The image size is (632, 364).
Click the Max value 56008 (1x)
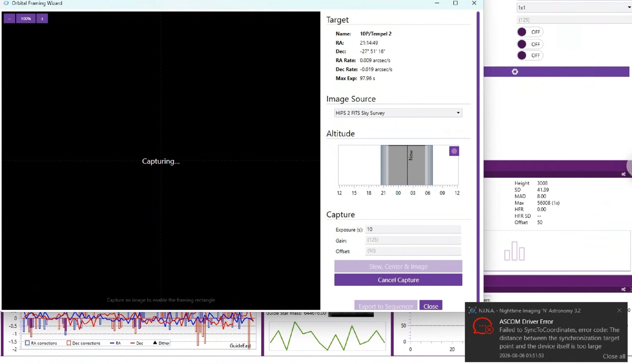(548, 203)
